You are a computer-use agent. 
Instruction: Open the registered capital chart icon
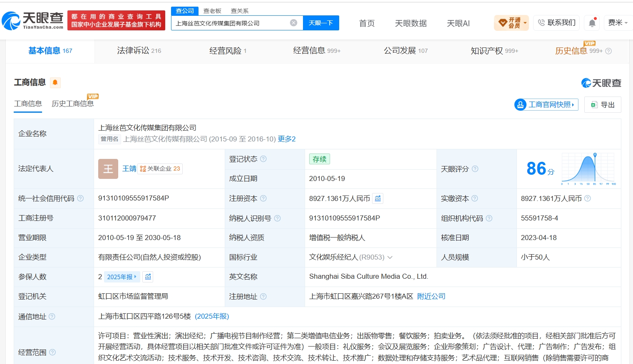coord(378,198)
